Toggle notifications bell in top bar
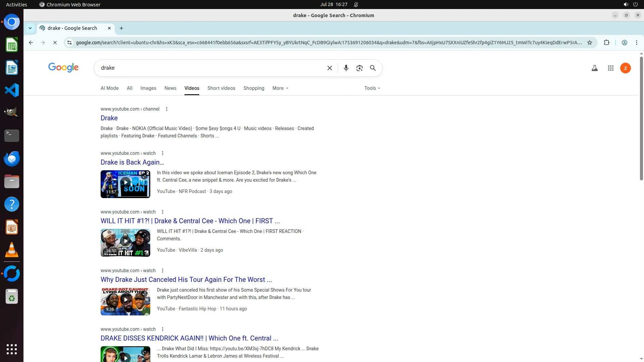This screenshot has width=644, height=362. [356, 4]
